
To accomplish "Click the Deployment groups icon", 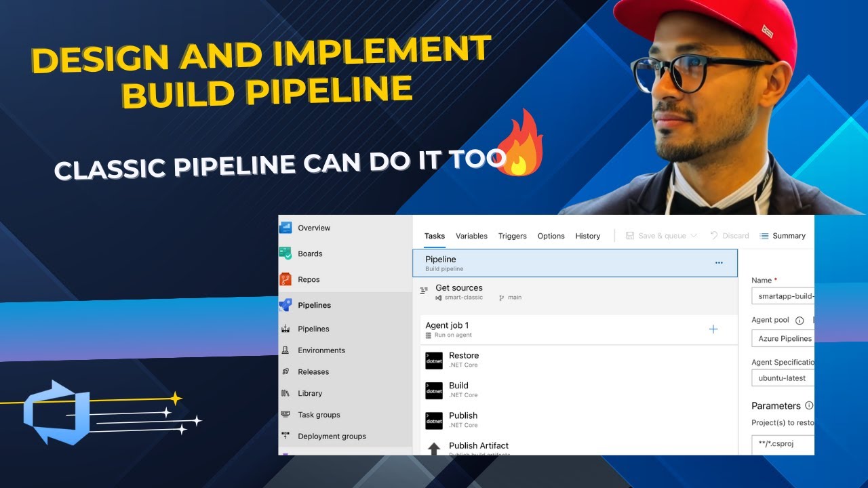I will [x=285, y=436].
